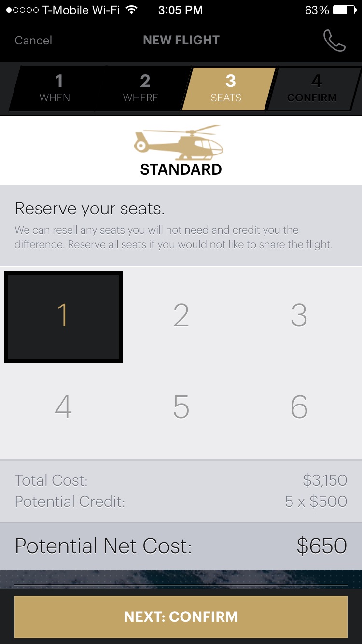
Task: Reserve seat number 2
Action: pos(181,316)
